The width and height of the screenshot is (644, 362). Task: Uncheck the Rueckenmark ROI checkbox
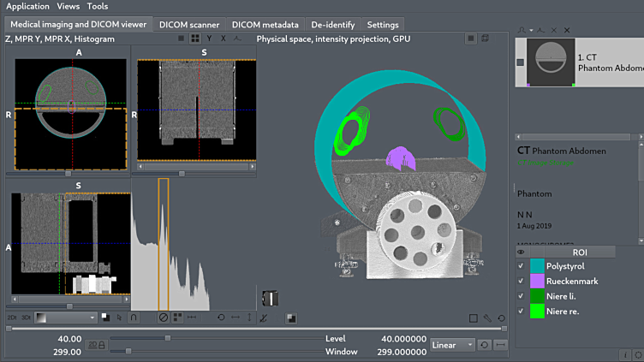[x=521, y=281]
